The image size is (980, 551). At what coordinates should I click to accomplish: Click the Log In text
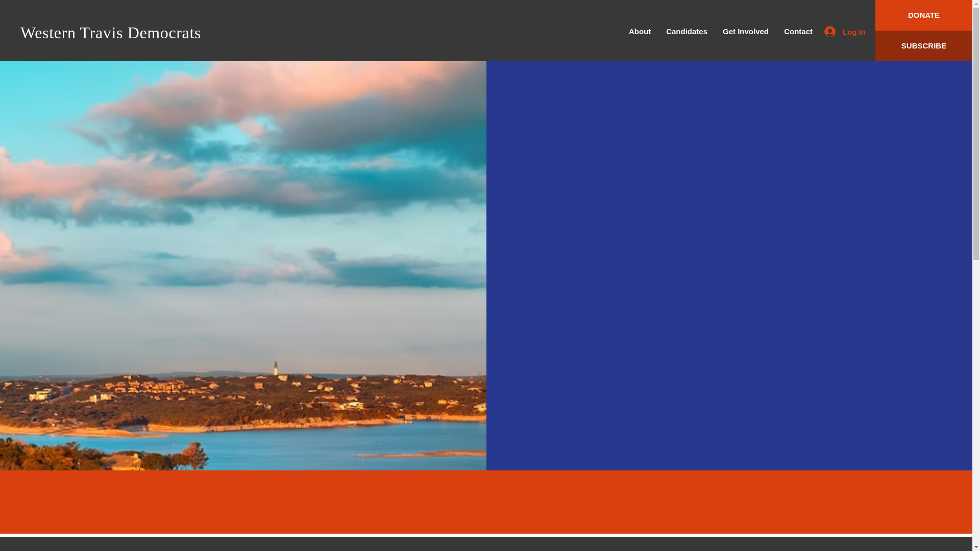(853, 32)
